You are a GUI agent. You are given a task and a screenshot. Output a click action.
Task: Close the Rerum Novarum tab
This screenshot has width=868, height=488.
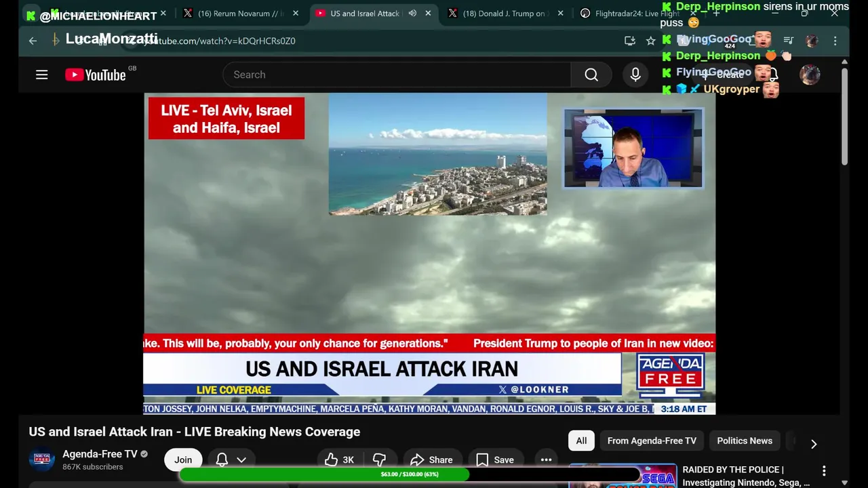295,14
